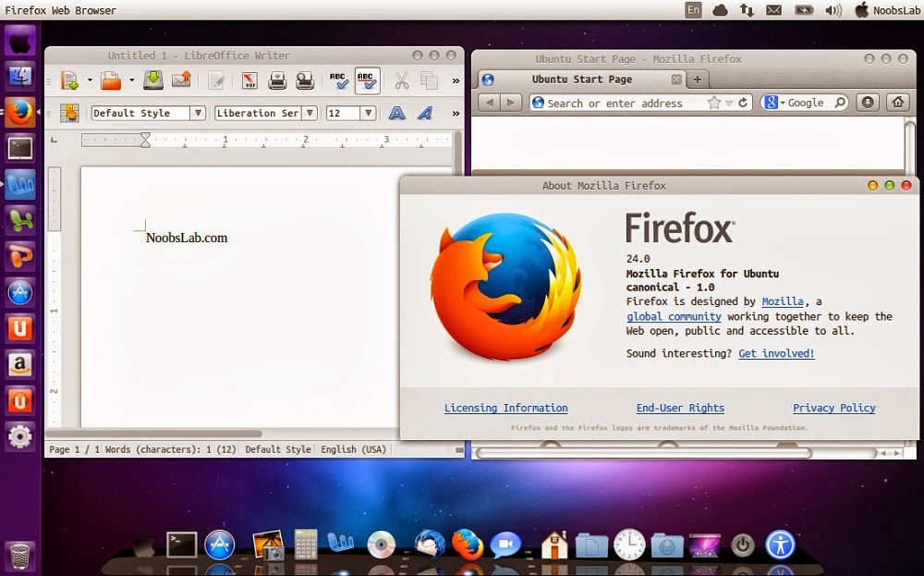Click Firefox Back navigation arrow
The width and height of the screenshot is (924, 576).
point(490,103)
